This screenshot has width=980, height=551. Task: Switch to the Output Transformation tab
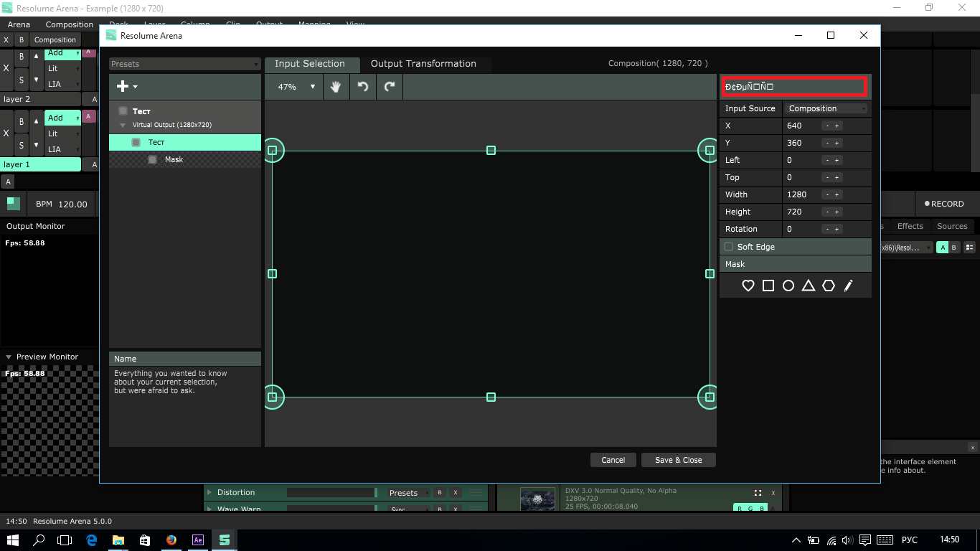pyautogui.click(x=423, y=64)
